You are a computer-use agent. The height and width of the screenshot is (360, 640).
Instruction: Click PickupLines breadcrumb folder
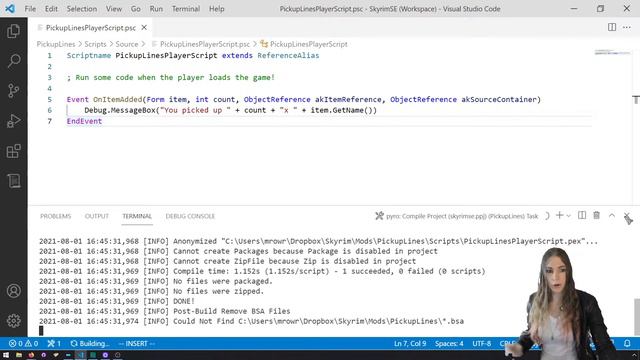[56, 44]
